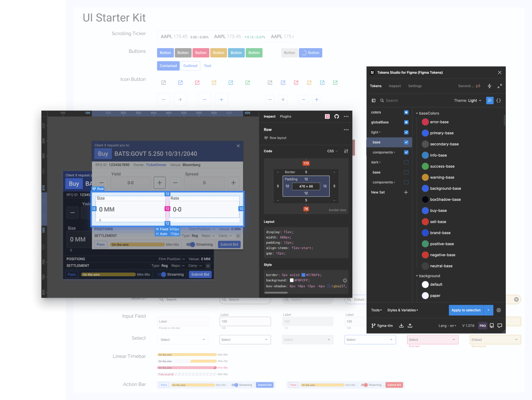Image resolution: width=532 pixels, height=400 pixels.
Task: Click the push to remote upload icon
Action: 410,326
